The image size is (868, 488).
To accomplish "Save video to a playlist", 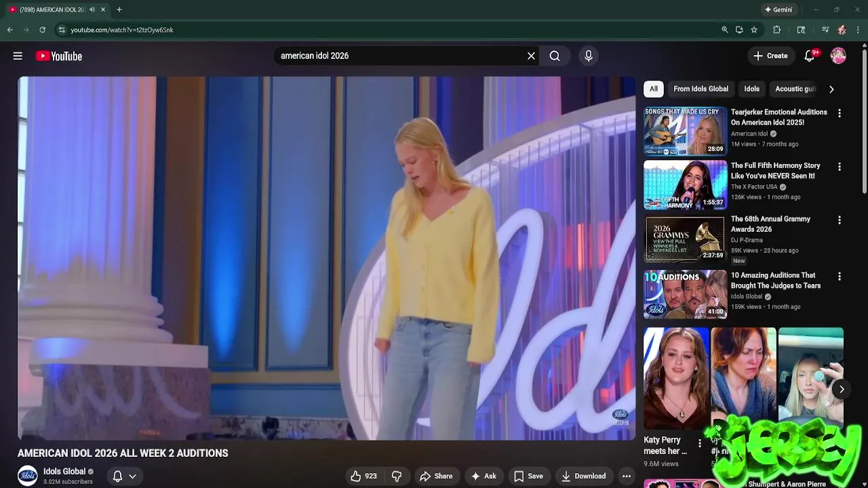I will pos(528,476).
